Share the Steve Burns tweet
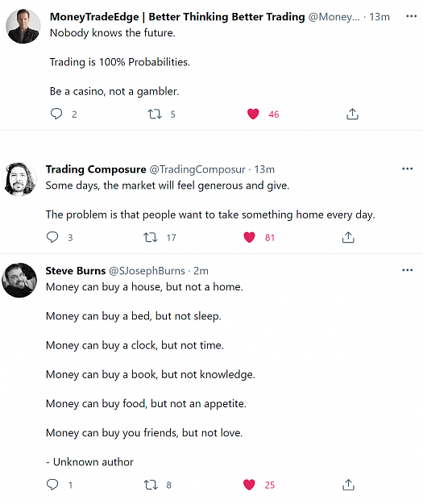This screenshot has height=504, width=423. pos(348,485)
